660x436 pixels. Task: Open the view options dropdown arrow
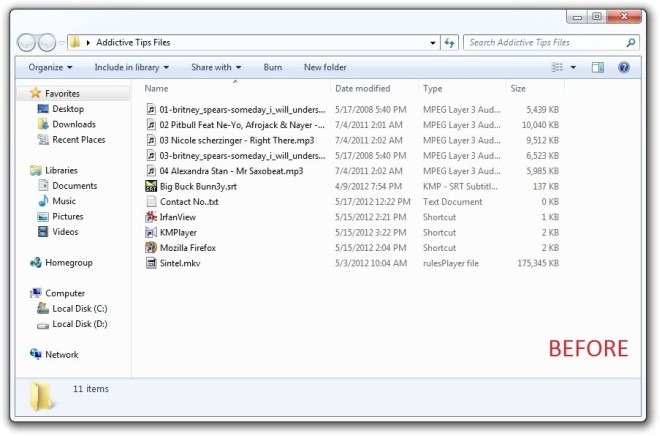click(573, 67)
